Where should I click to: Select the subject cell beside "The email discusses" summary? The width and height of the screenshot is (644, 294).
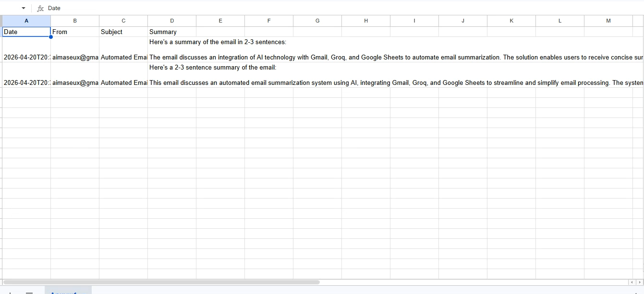(x=123, y=49)
